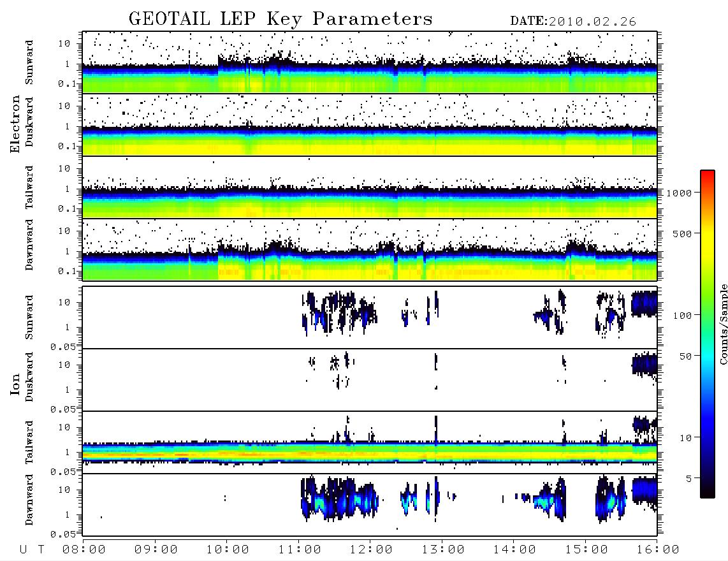Select the "10:00" time tick label
Screen dimensions: 728x561
[228, 550]
